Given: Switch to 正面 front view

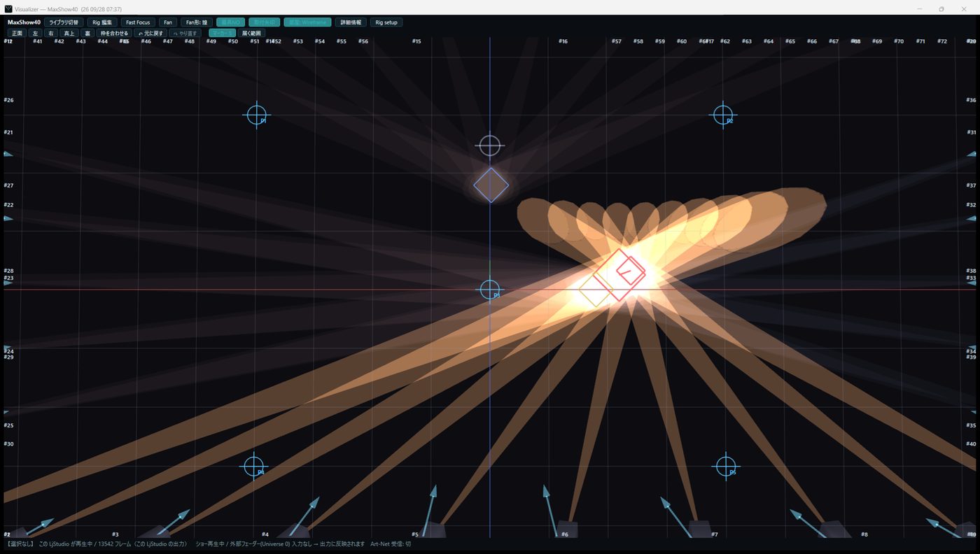Looking at the screenshot, I should [17, 33].
